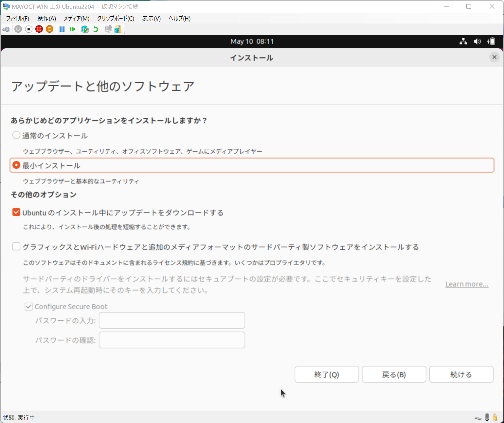504x423 pixels.
Task: Uncheck Ubuntu update download option
Action: (x=16, y=212)
